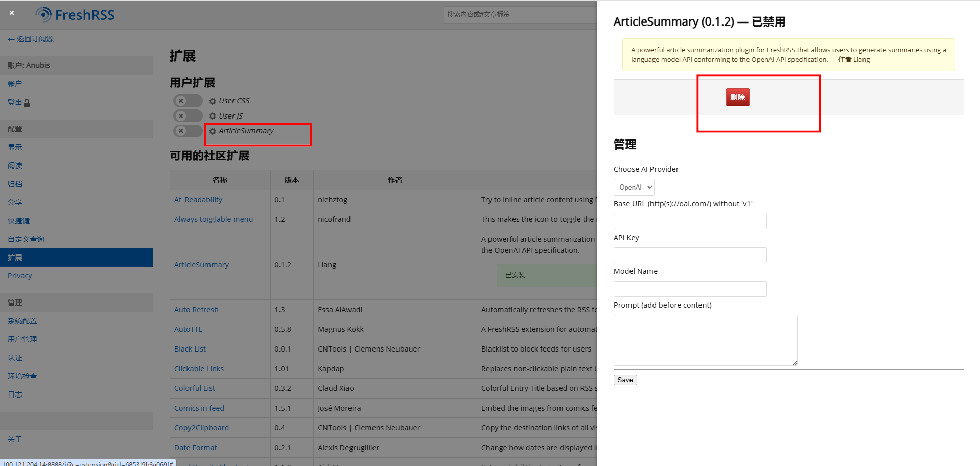Open 系统配置 system configuration

(22, 321)
